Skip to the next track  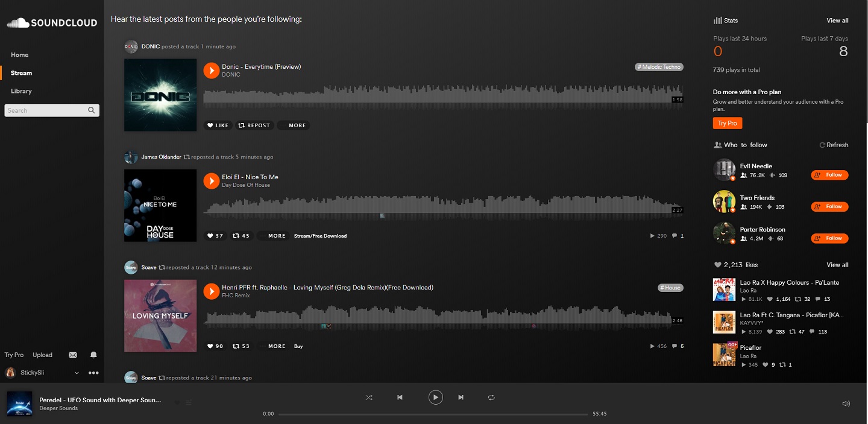(461, 397)
